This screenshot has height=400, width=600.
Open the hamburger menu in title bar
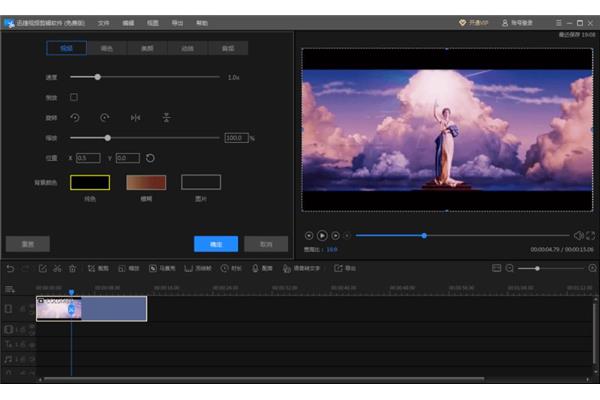(x=559, y=23)
